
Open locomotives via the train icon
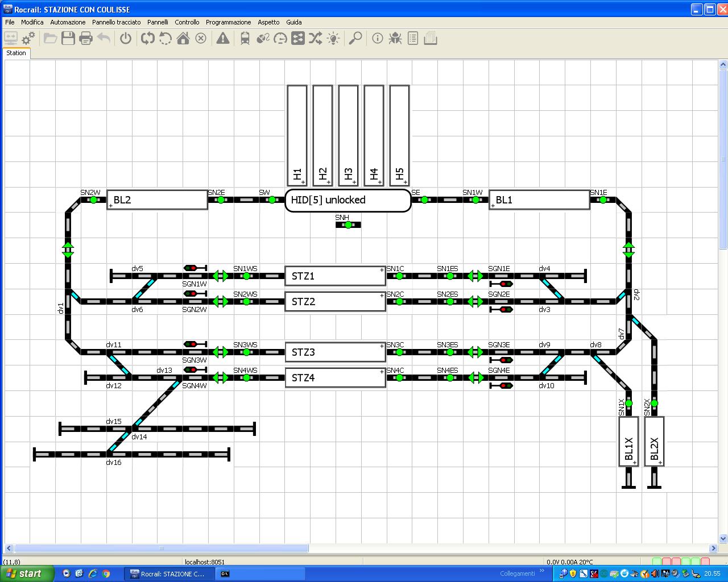245,38
